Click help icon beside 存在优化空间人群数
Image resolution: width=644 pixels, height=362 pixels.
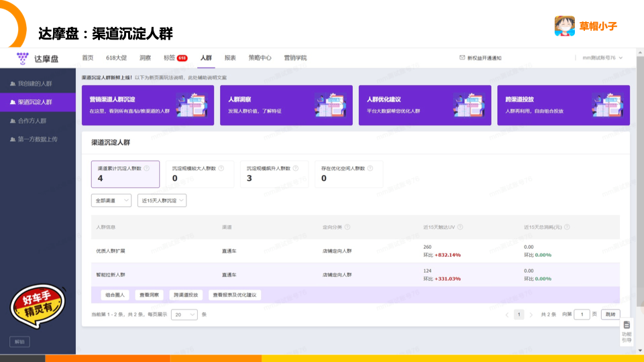click(x=370, y=168)
